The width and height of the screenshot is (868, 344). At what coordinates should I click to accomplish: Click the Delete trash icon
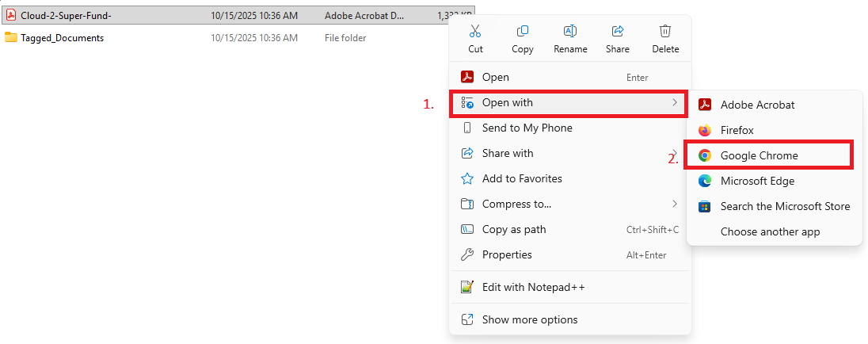coord(665,32)
